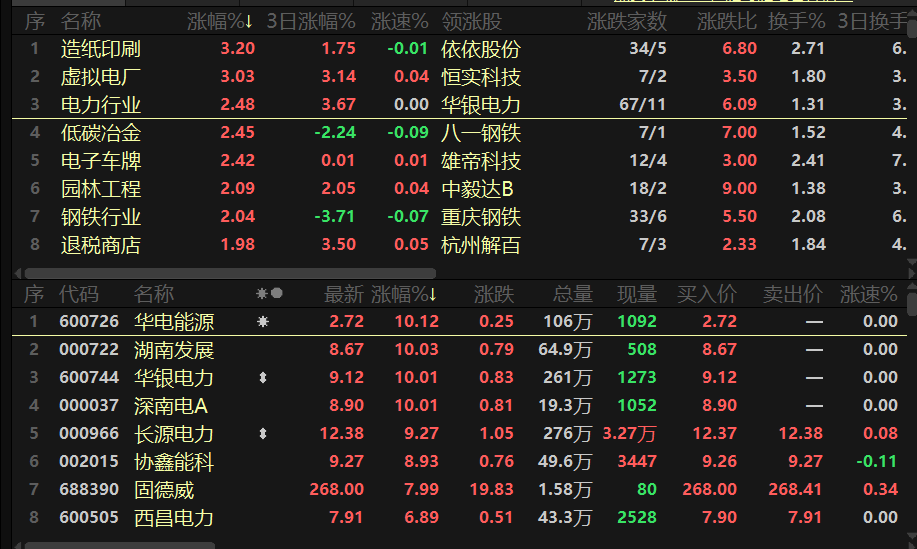Screen dimensions: 917x549
Task: Open 华银电力 in the 领涨股 column
Action: 481,105
